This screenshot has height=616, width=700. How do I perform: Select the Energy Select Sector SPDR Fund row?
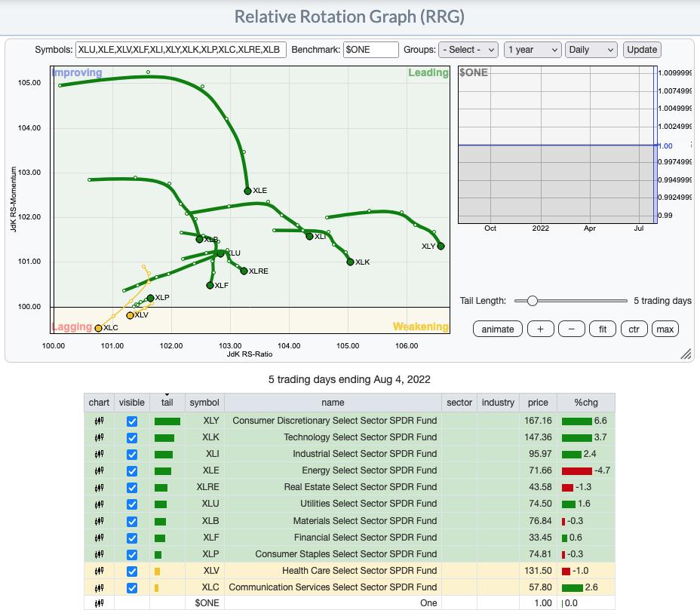(349, 470)
